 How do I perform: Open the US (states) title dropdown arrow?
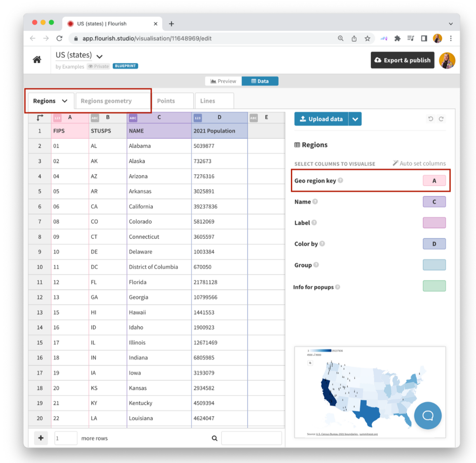99,56
